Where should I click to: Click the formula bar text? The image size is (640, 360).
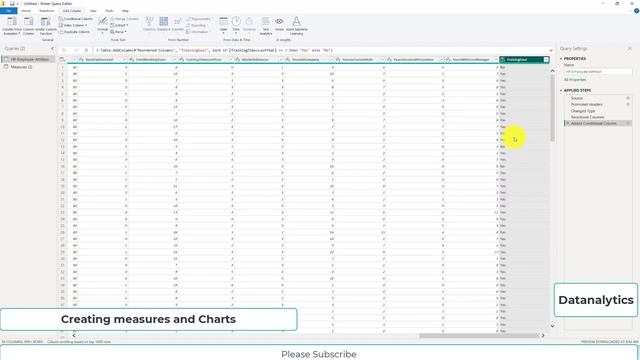coord(215,50)
